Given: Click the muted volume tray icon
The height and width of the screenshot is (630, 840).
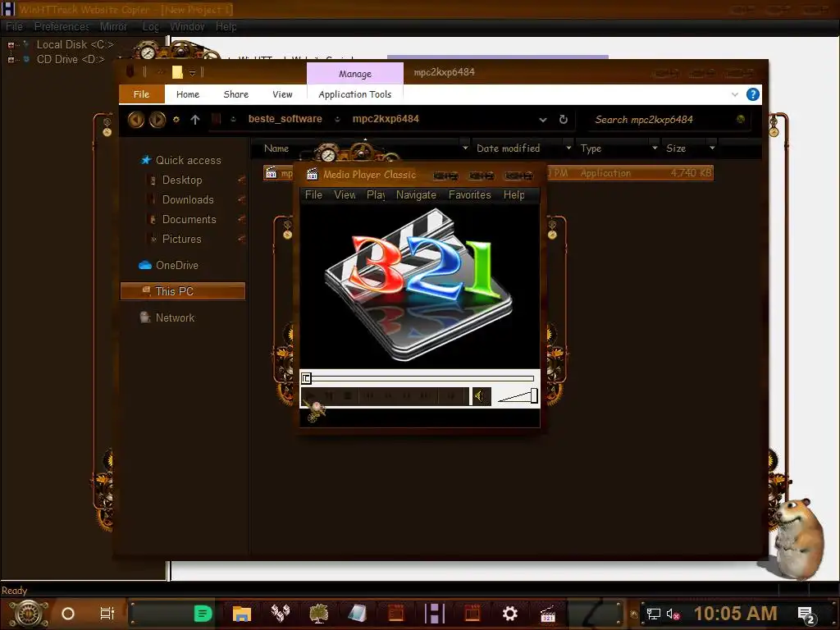Looking at the screenshot, I should [x=673, y=614].
